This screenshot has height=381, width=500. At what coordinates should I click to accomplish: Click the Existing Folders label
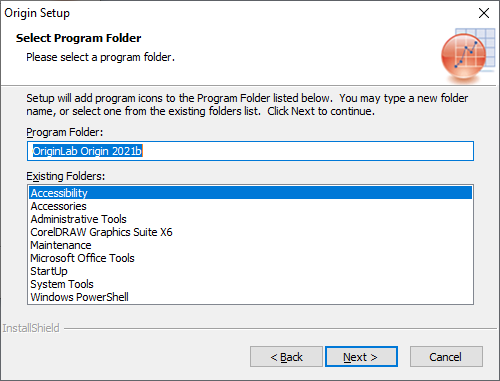[x=66, y=176]
